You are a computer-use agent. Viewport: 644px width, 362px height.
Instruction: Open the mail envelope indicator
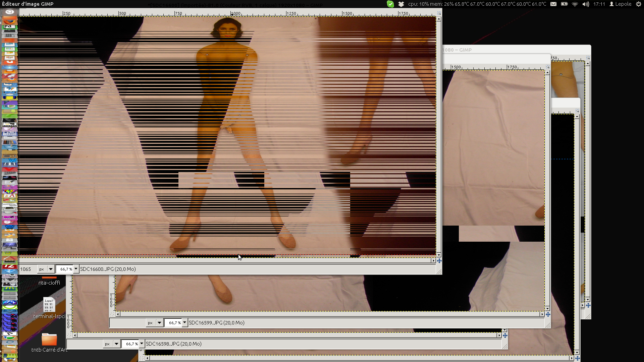[553, 4]
